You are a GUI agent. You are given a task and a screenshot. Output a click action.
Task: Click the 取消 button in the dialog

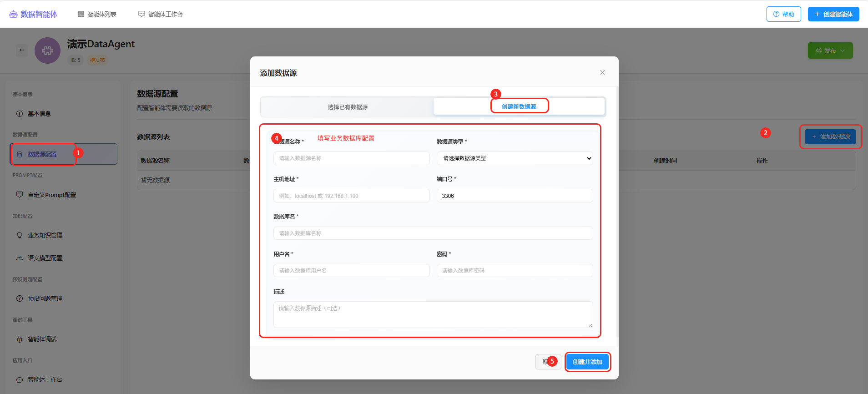(x=548, y=362)
